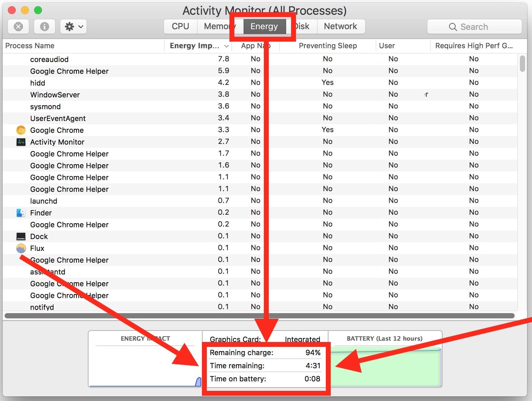
Task: Select the notifyd process row
Action: click(x=260, y=307)
